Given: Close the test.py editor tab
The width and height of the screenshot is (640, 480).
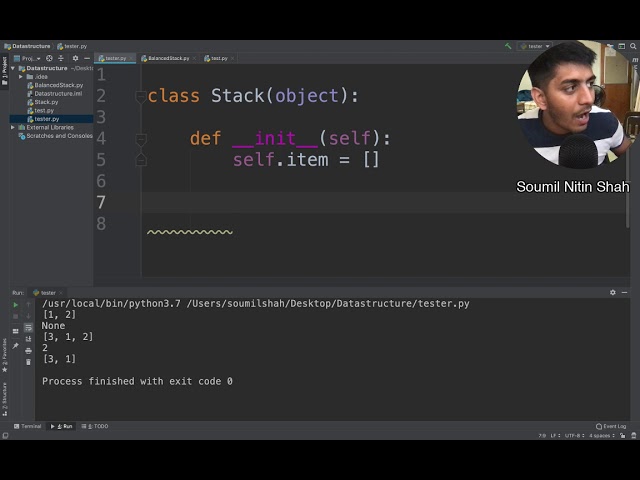Looking at the screenshot, I should pos(233,58).
